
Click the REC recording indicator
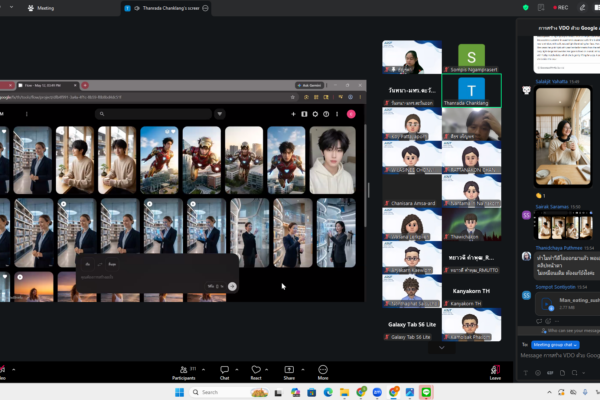[x=561, y=7]
